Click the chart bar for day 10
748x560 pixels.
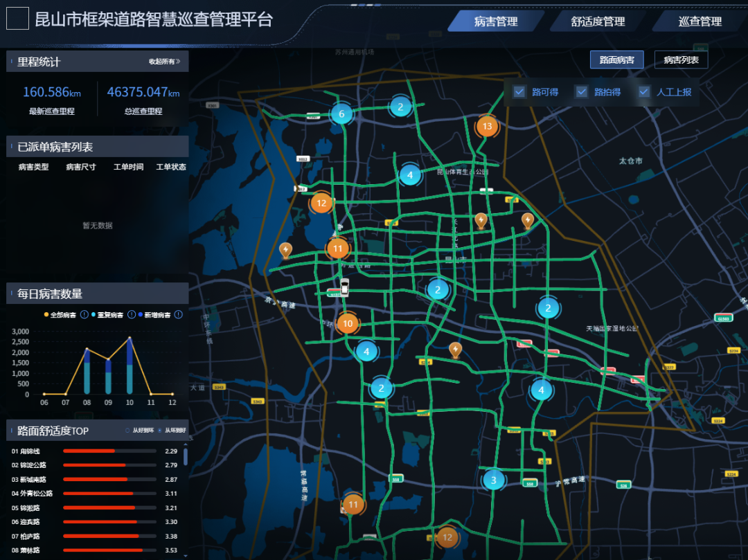click(x=130, y=366)
